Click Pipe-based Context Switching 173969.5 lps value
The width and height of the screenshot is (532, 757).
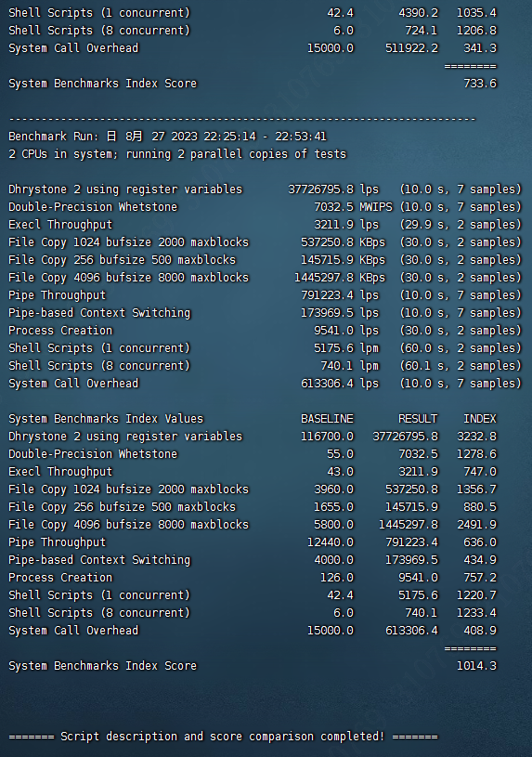(340, 313)
